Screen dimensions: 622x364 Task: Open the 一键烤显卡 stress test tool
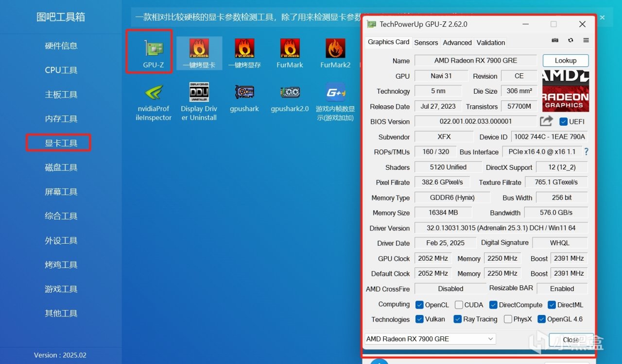click(x=199, y=53)
